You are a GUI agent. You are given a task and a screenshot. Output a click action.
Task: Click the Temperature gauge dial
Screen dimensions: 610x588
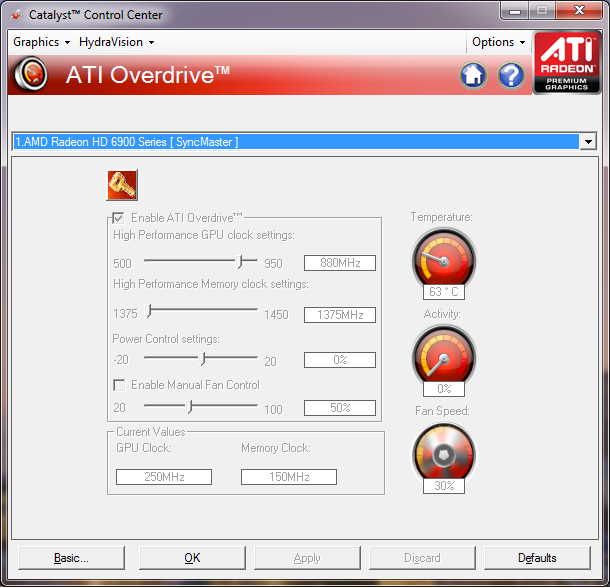point(443,258)
